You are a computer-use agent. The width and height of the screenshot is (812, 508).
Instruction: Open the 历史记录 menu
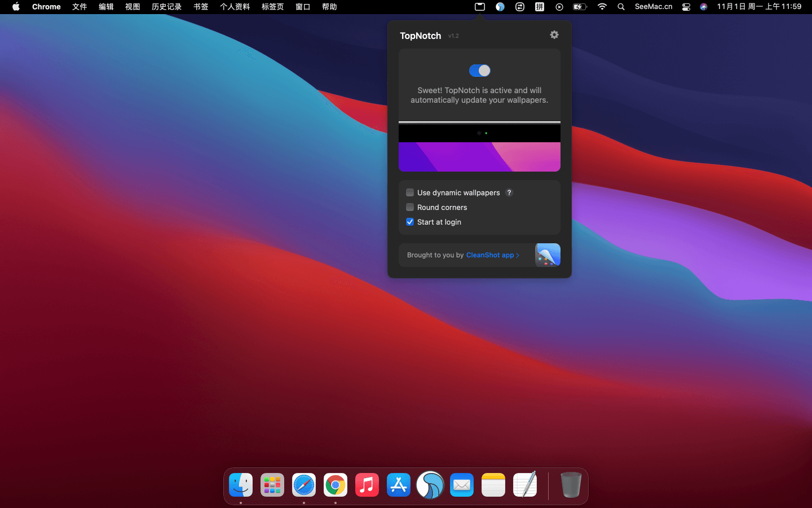coord(166,7)
